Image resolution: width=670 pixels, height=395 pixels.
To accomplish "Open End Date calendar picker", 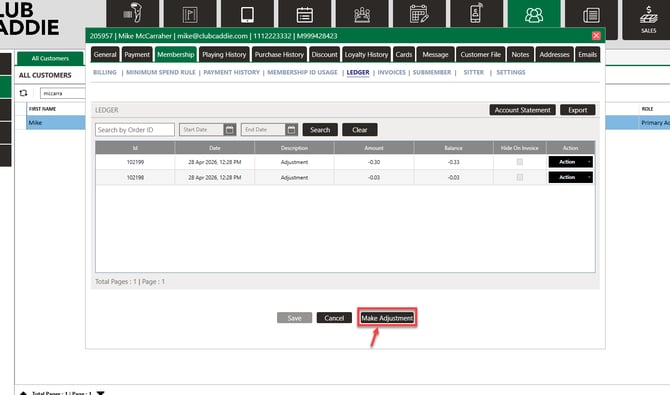I will (291, 130).
